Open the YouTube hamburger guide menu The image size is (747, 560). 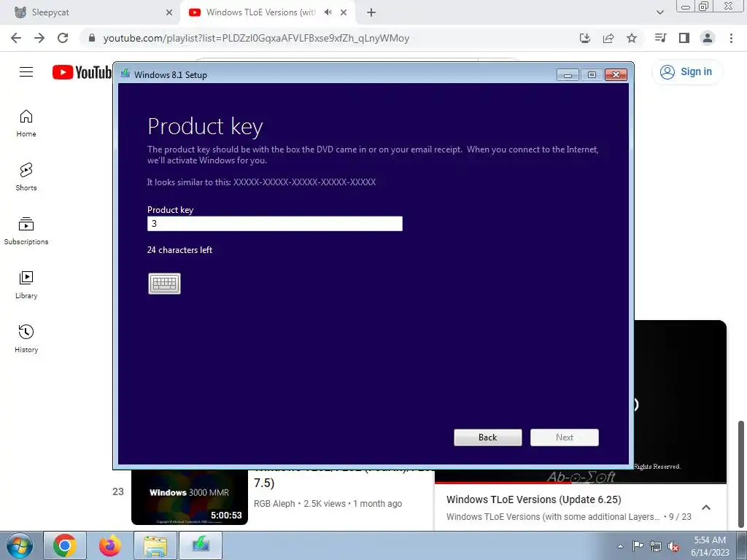pos(26,72)
